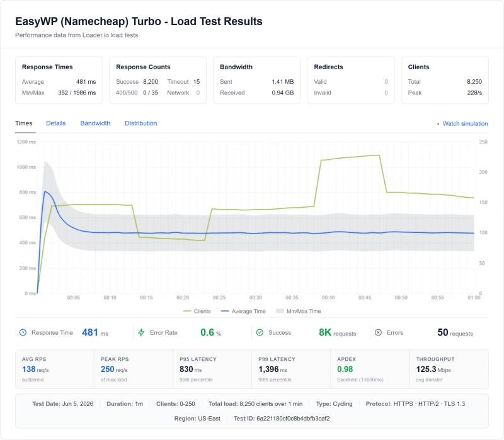Click the Region US-East entry
The width and height of the screenshot is (504, 440).
click(197, 419)
